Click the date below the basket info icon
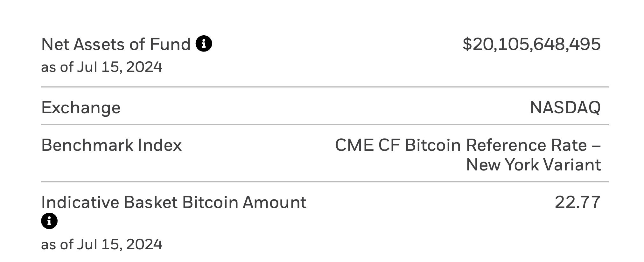The width and height of the screenshot is (644, 262). 101,245
